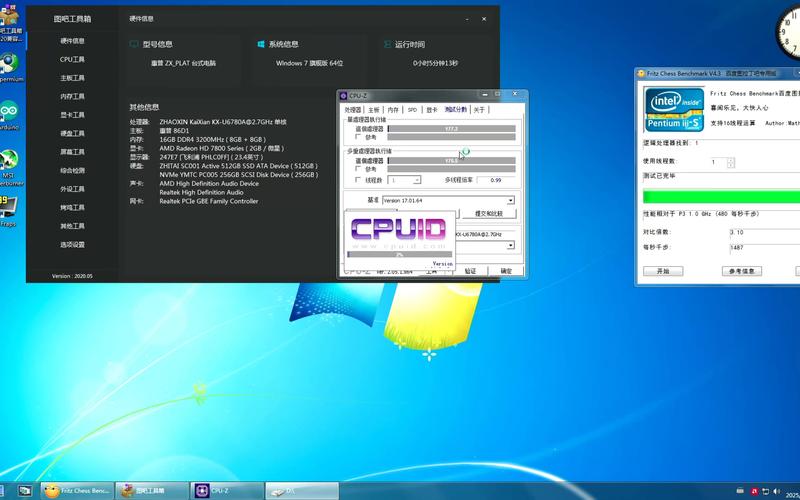Tick the single-thread 参考 checkbox
Viewport: 800px width, 500px height.
tap(358, 138)
